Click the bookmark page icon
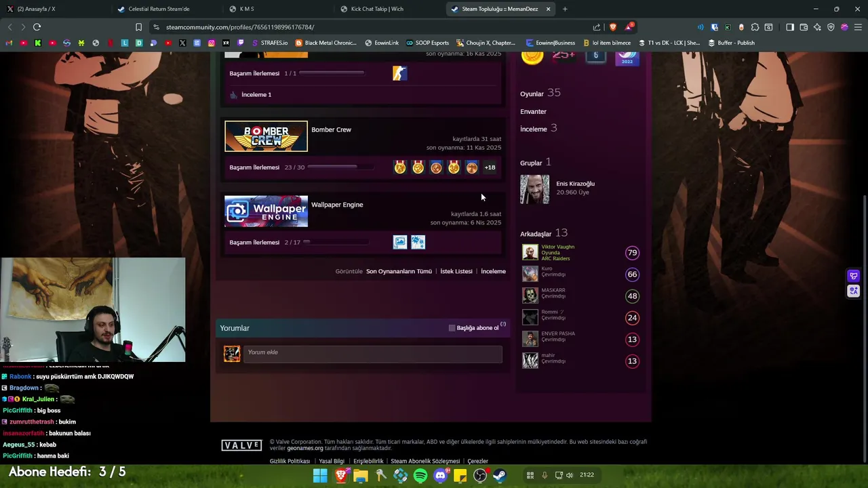 pos(138,27)
